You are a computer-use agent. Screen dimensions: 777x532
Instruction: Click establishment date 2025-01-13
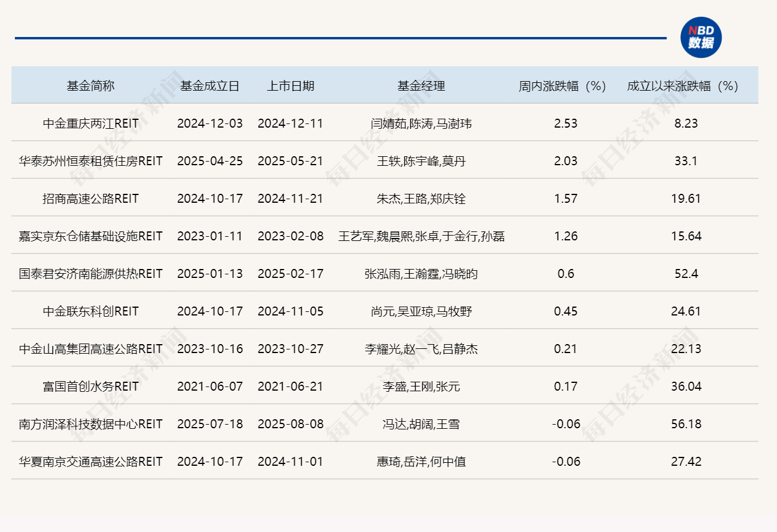pos(210,274)
